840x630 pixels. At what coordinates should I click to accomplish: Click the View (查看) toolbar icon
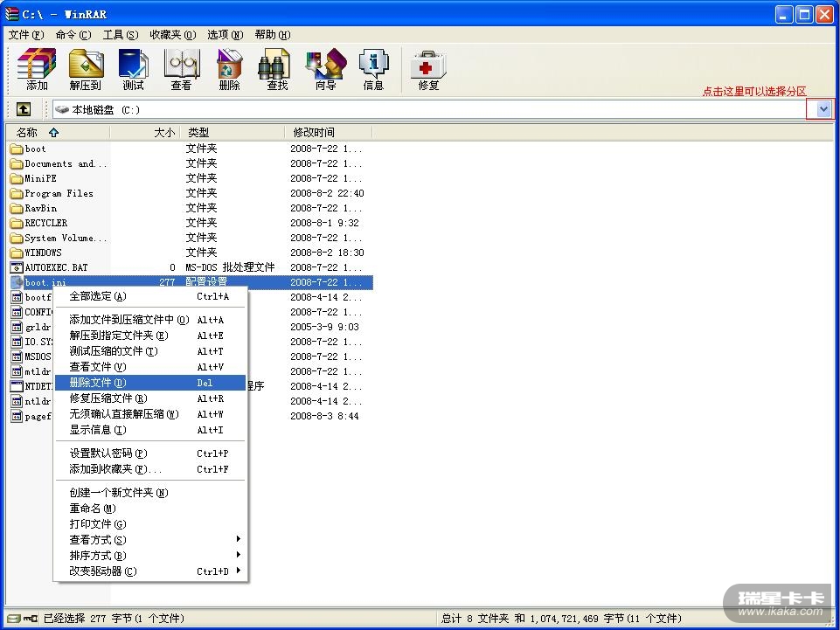(182, 69)
